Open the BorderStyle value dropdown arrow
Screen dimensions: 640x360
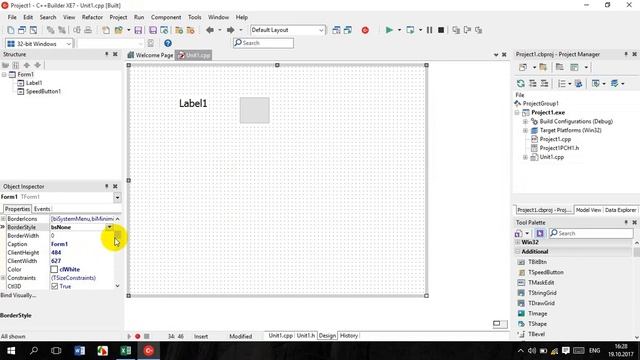click(x=109, y=227)
